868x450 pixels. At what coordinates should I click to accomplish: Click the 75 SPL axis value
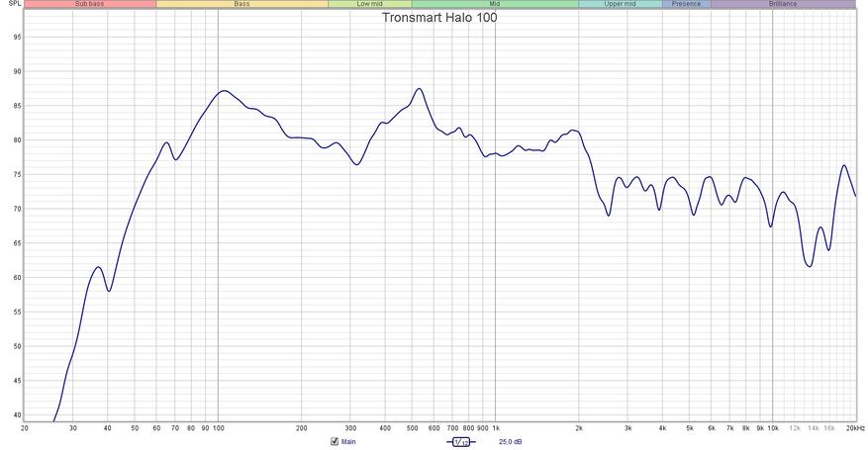point(18,175)
